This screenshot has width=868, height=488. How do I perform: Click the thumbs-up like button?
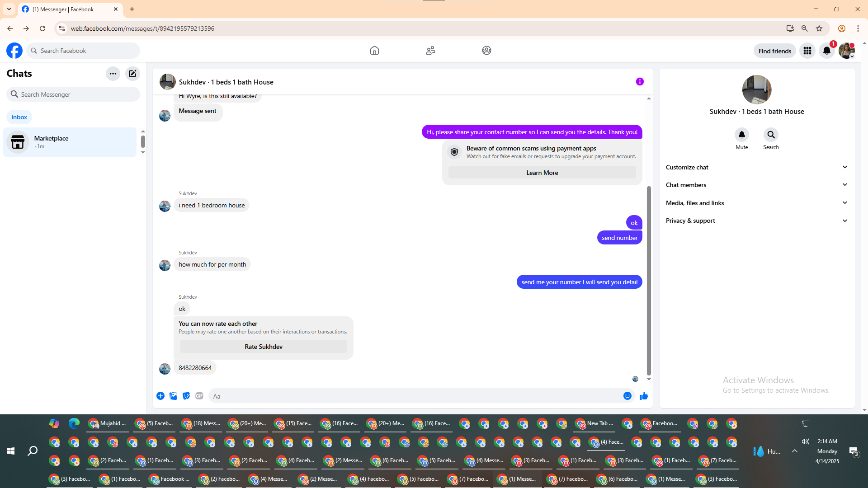coord(644,396)
